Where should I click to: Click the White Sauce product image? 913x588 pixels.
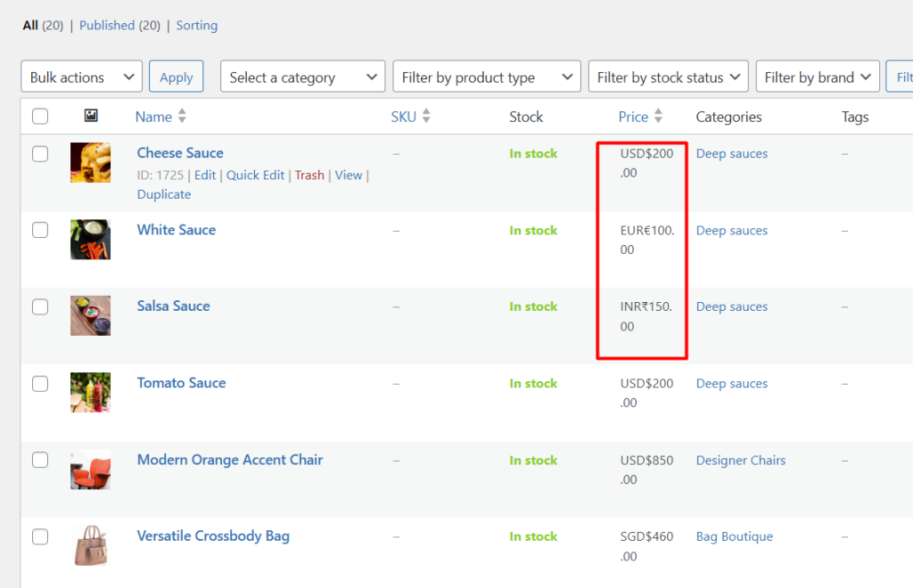[x=90, y=240]
